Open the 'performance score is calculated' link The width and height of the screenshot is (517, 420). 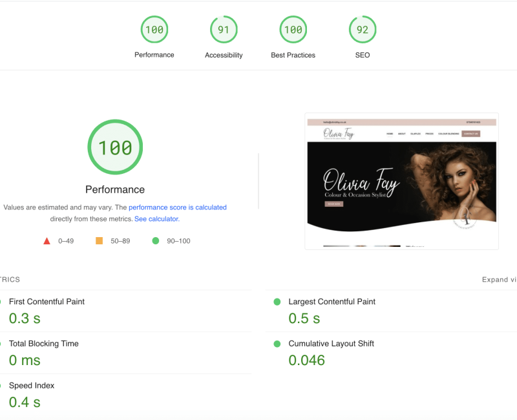178,207
